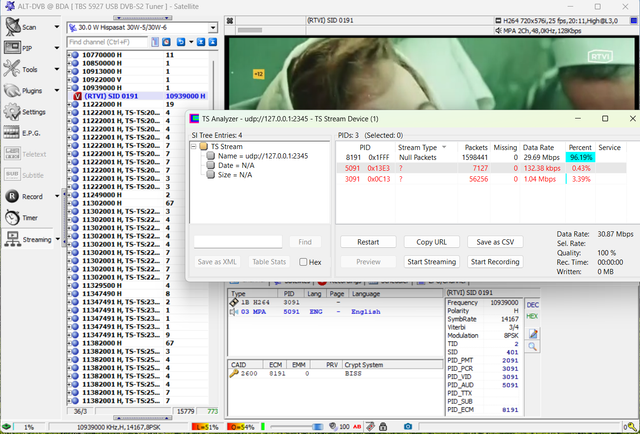
Task: Click the Tools wrench and screwdriver icon
Action: (x=12, y=69)
